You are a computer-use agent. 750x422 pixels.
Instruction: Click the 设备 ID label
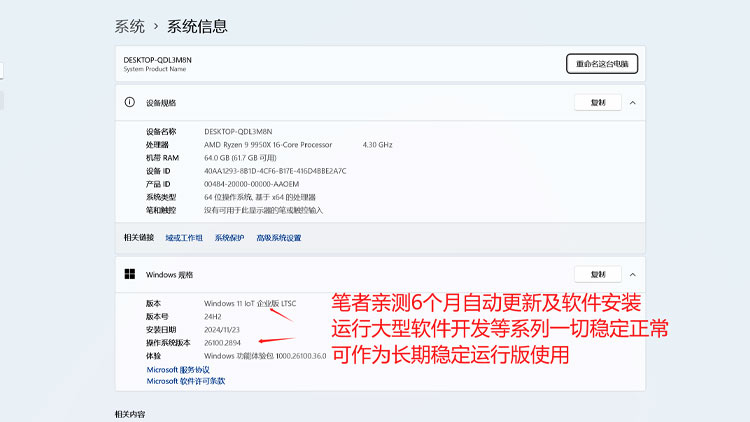pyautogui.click(x=158, y=171)
